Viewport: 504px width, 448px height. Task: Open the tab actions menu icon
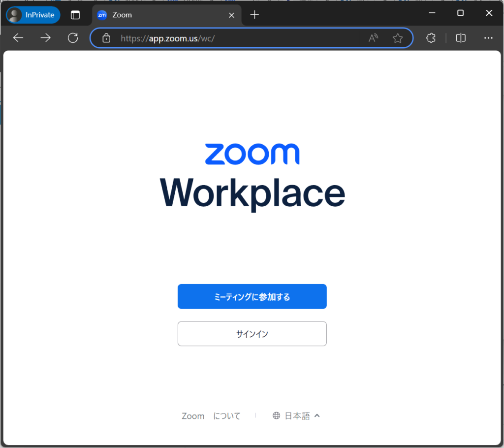(75, 15)
